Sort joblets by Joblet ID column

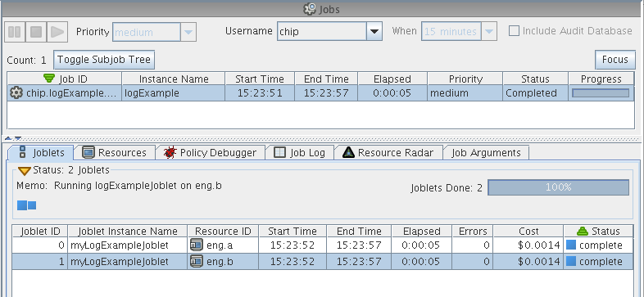pyautogui.click(x=40, y=231)
